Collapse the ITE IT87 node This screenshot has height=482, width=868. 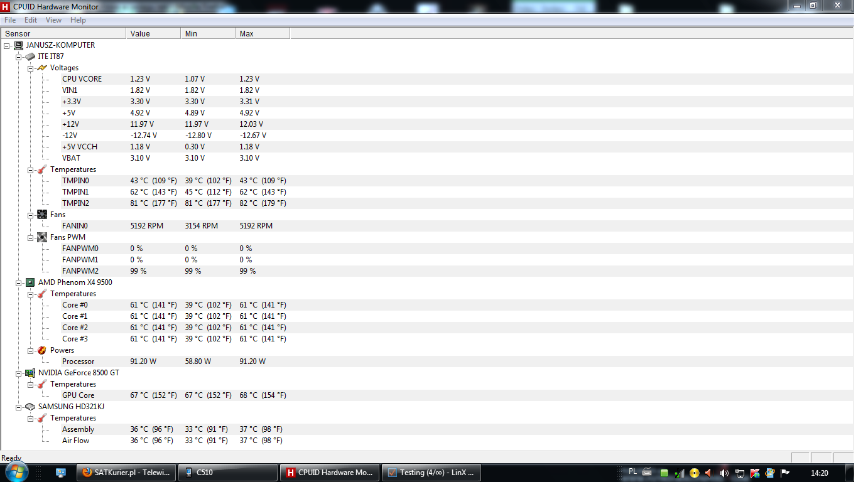19,57
